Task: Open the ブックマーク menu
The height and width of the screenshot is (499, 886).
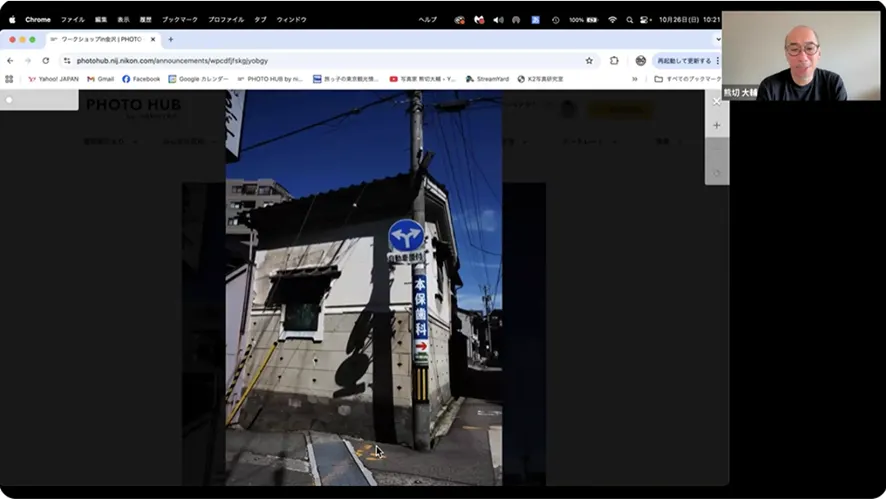Action: 179,19
